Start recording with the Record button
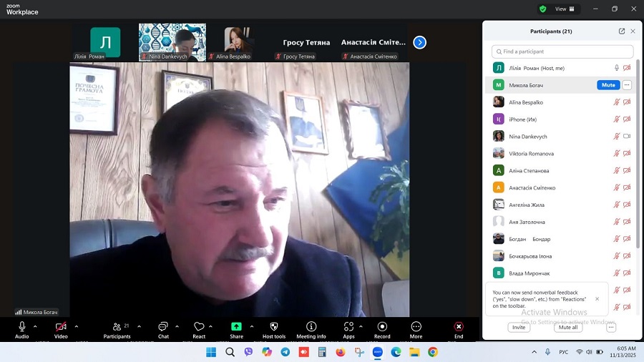Viewport: 644px width, 362px height. click(382, 327)
